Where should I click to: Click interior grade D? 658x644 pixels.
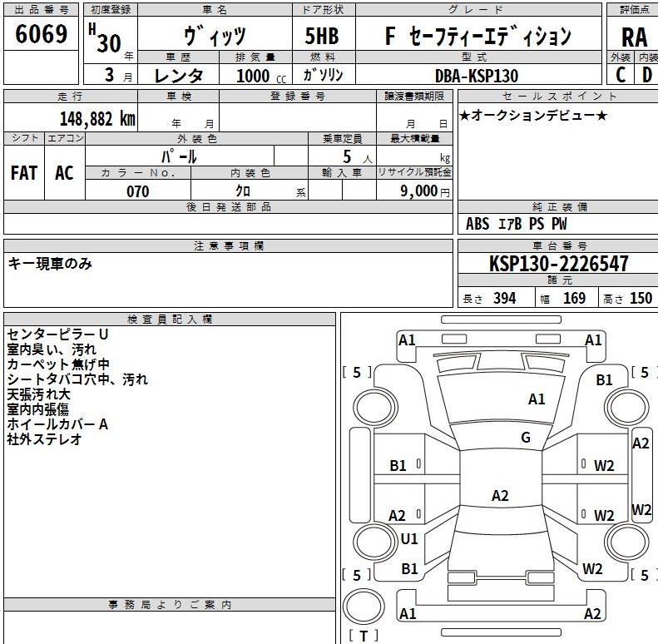coord(646,75)
